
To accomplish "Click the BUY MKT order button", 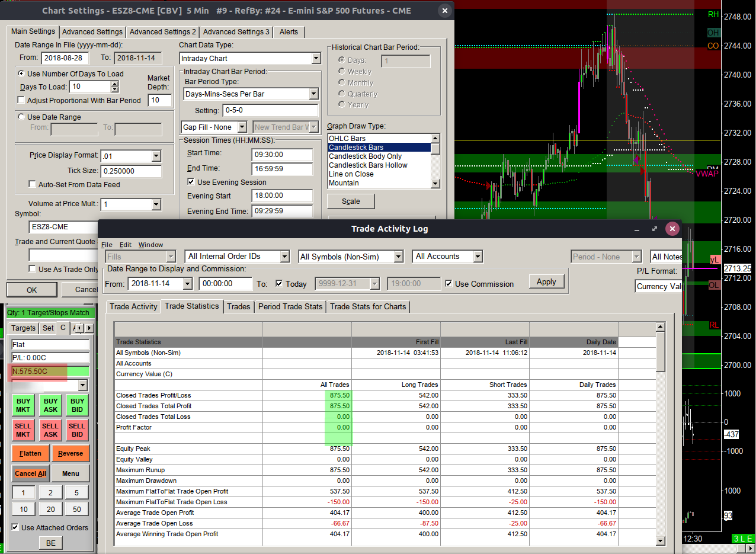I will point(23,406).
